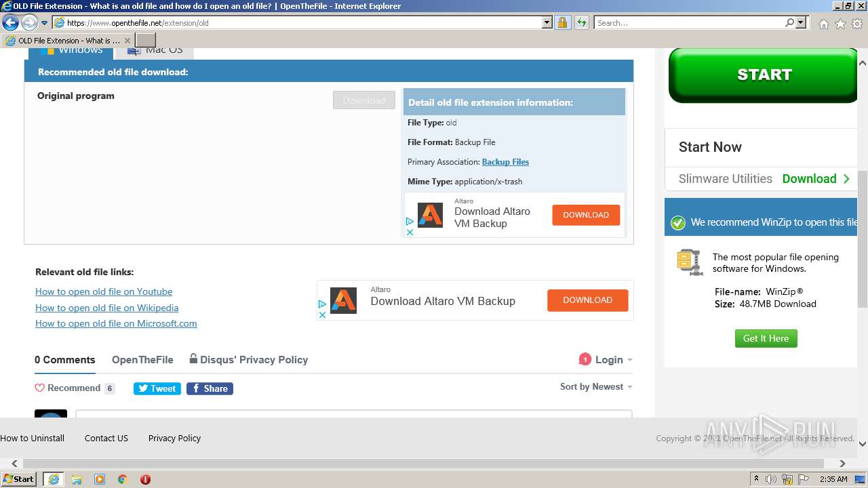868x488 pixels.
Task: Click the greyed Download button for Original program
Action: tap(364, 100)
